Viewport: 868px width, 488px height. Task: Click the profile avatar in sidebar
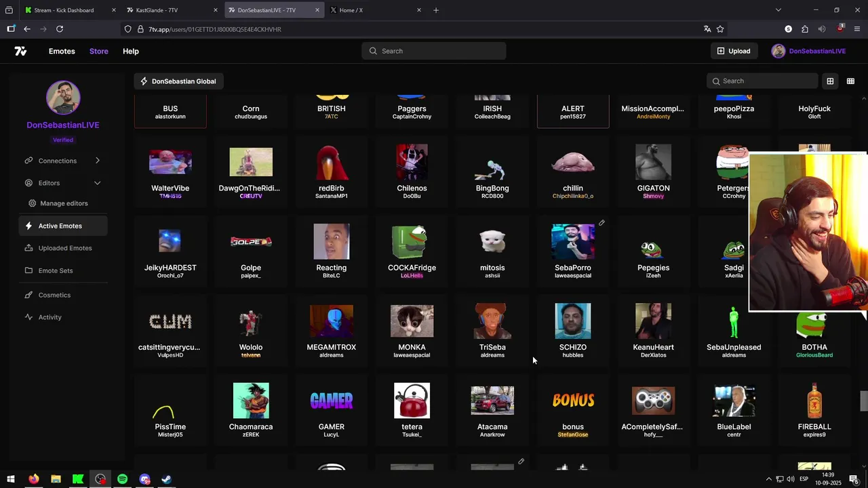click(x=63, y=98)
